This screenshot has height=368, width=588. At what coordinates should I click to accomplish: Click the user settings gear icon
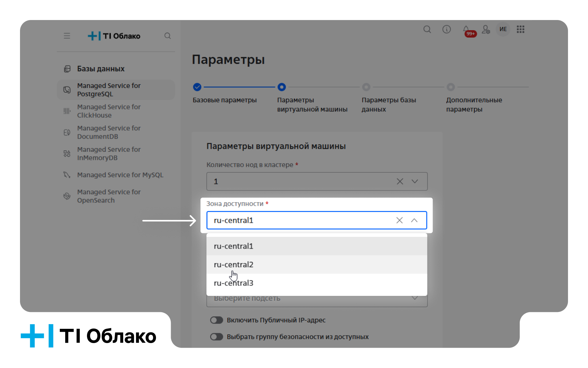pyautogui.click(x=486, y=29)
